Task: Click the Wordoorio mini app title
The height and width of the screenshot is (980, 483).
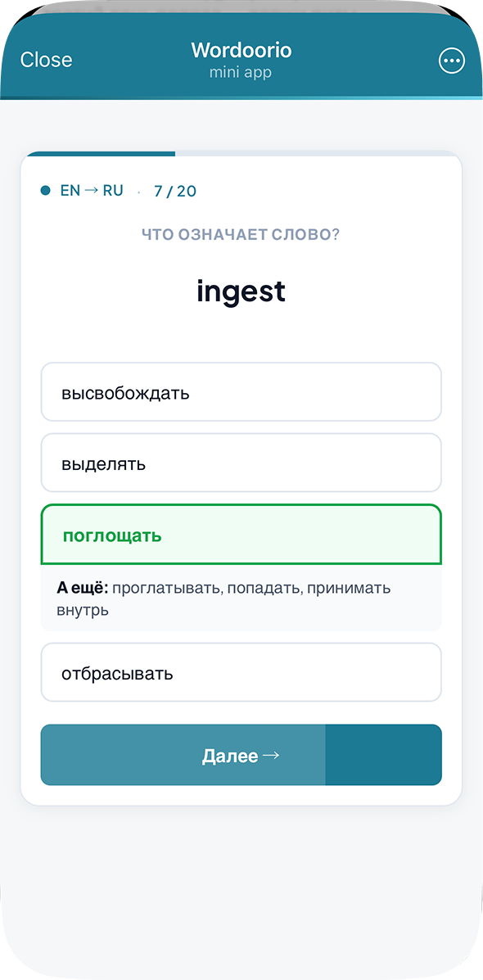Action: pyautogui.click(x=241, y=57)
